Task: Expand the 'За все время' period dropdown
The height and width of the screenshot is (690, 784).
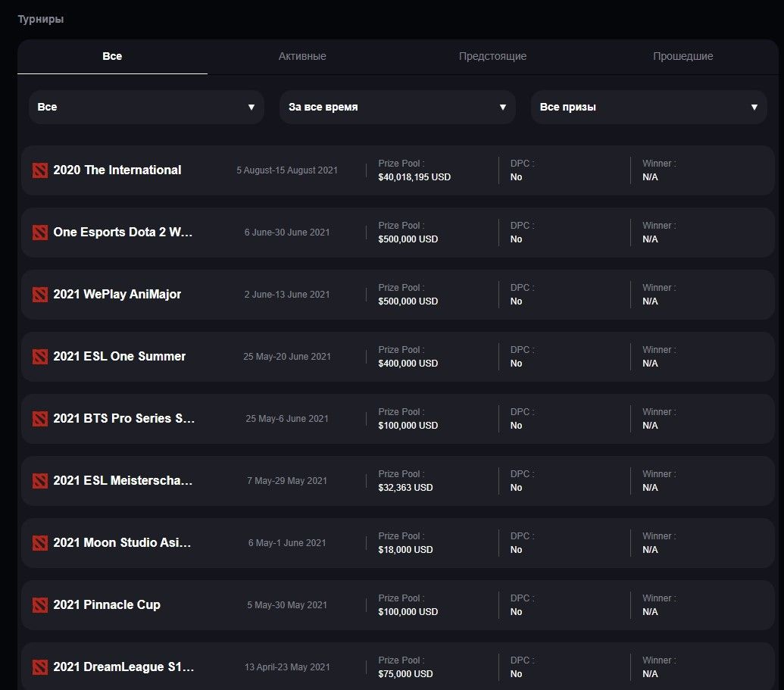Action: pyautogui.click(x=397, y=107)
